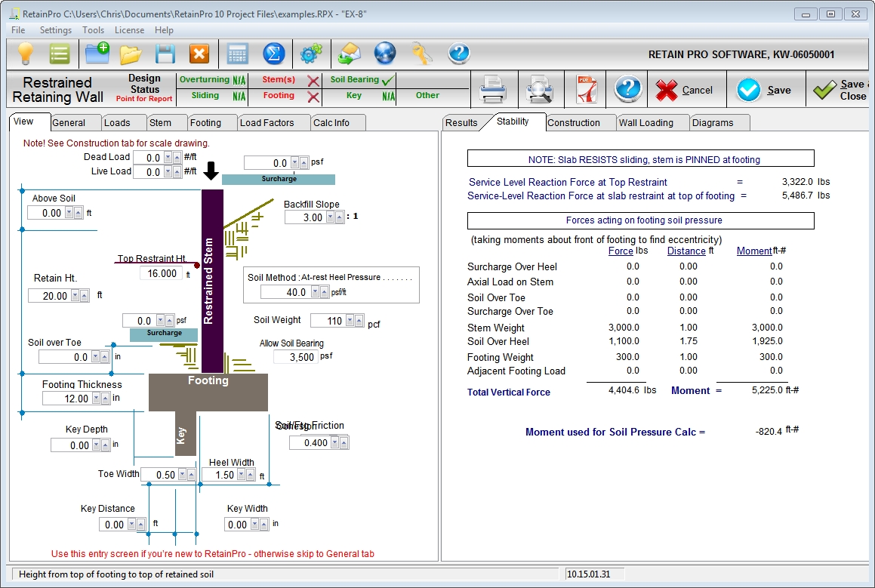The width and height of the screenshot is (875, 588).
Task: Click the Save & Close button
Action: [840, 90]
